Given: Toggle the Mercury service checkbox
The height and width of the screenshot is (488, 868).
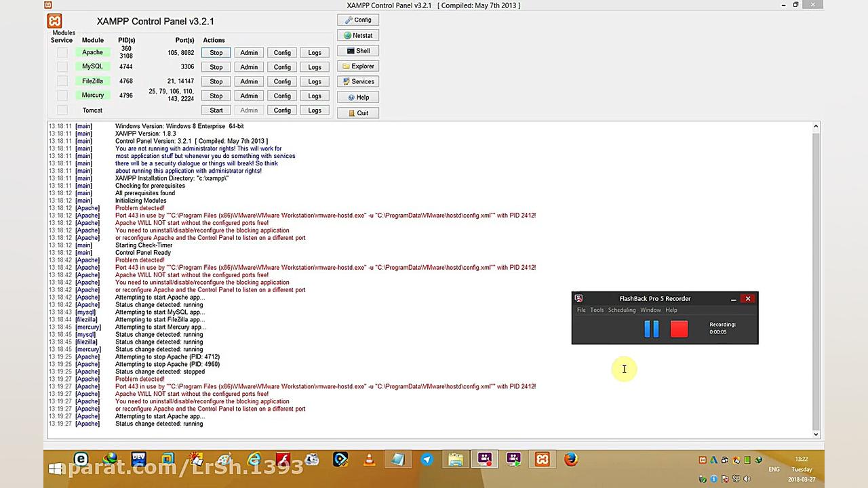Looking at the screenshot, I should (x=62, y=96).
